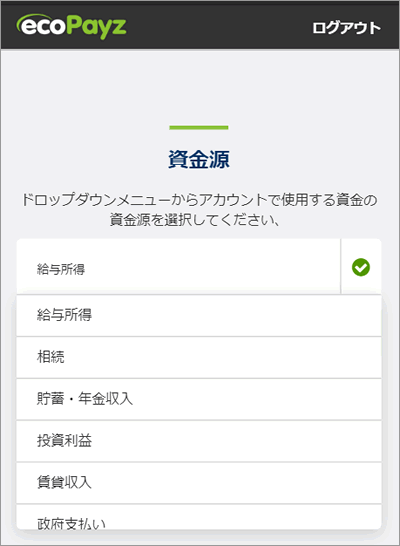The image size is (400, 546).
Task: Click the dark header bar between logo and ログアウト
Action: coord(219,25)
